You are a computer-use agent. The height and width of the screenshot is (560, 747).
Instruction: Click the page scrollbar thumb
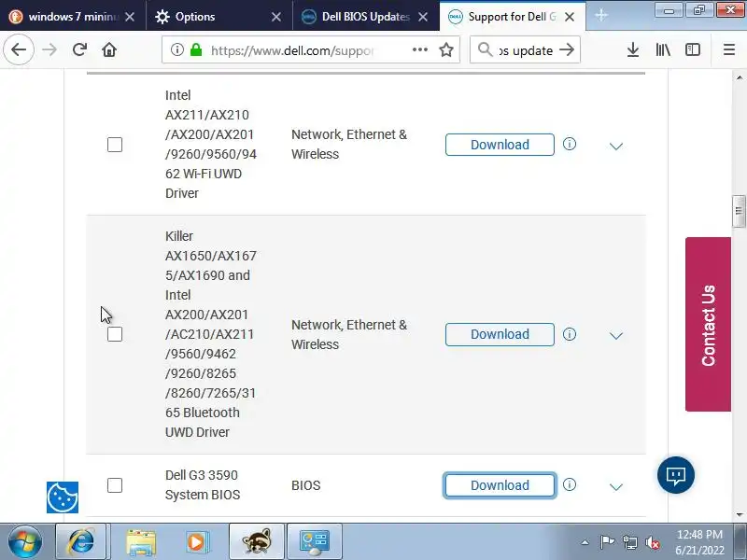coord(739,211)
